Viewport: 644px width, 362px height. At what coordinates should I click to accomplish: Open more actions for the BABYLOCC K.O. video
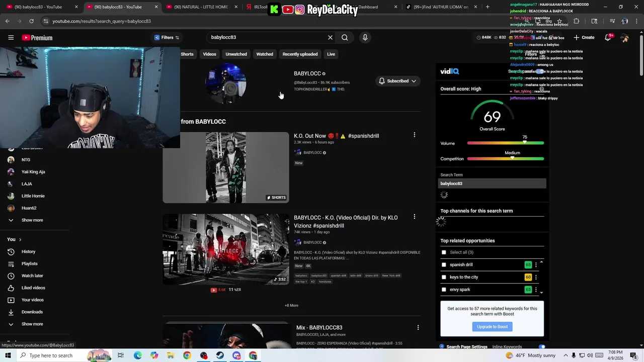(414, 217)
